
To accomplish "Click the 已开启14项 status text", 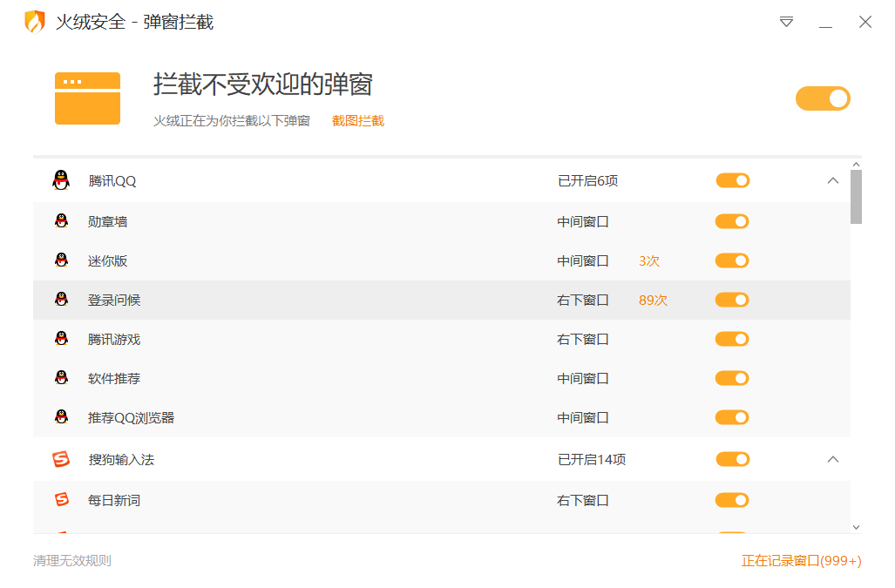I will click(592, 460).
